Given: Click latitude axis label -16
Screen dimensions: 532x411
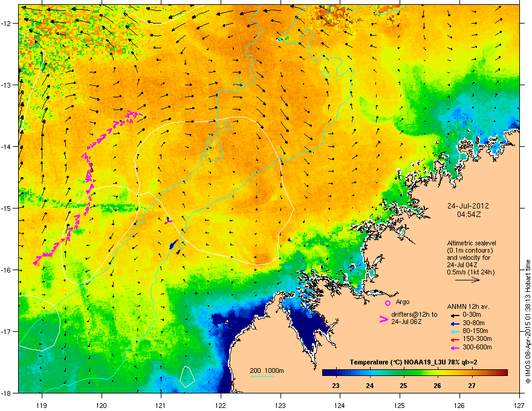Looking at the screenshot, I should tap(7, 270).
